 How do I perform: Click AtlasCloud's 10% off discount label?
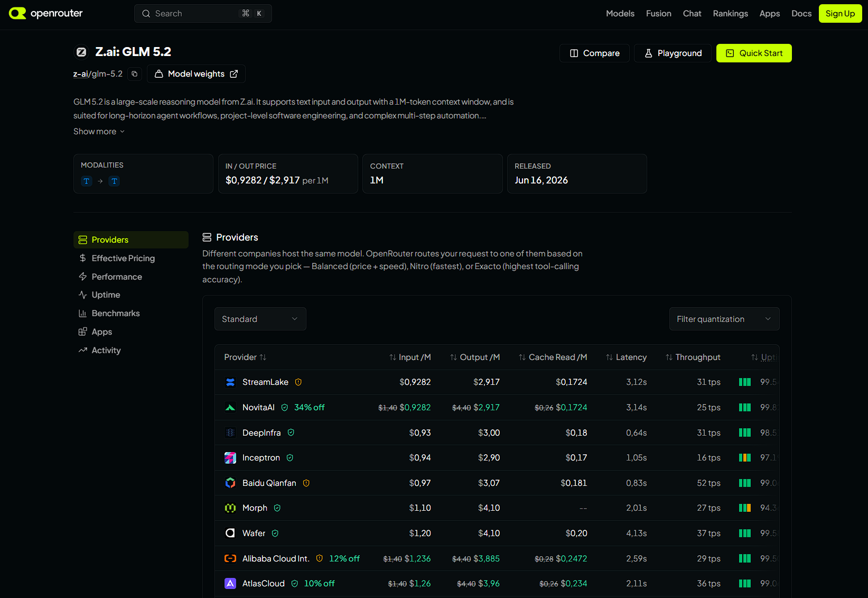[319, 583]
